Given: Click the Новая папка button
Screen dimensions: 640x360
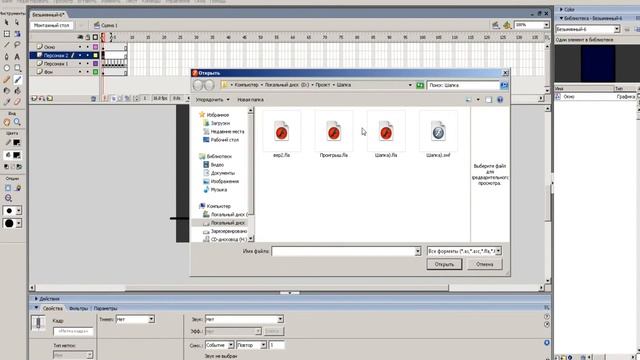Looking at the screenshot, I should click(250, 100).
